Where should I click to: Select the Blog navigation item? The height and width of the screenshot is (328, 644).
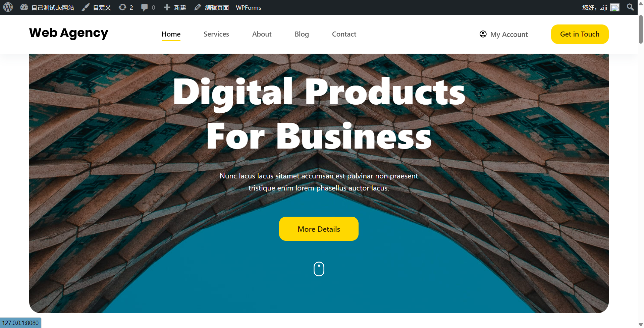point(302,34)
